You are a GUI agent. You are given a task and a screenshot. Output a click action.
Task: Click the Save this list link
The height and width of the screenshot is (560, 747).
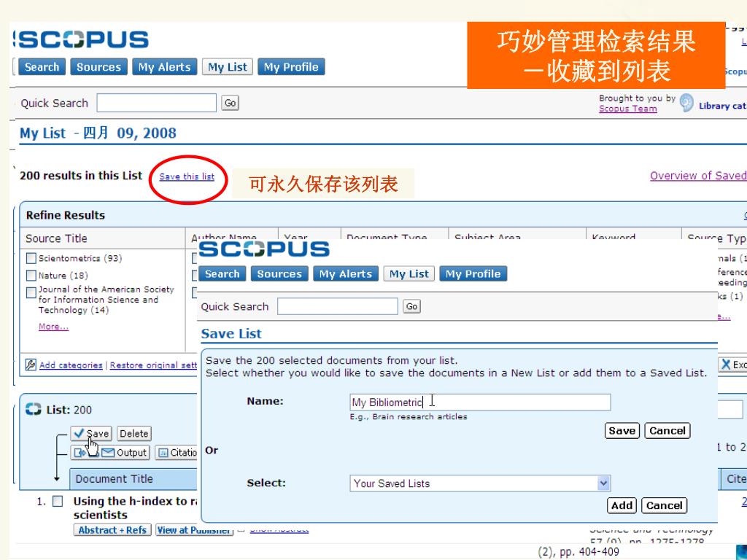[187, 176]
